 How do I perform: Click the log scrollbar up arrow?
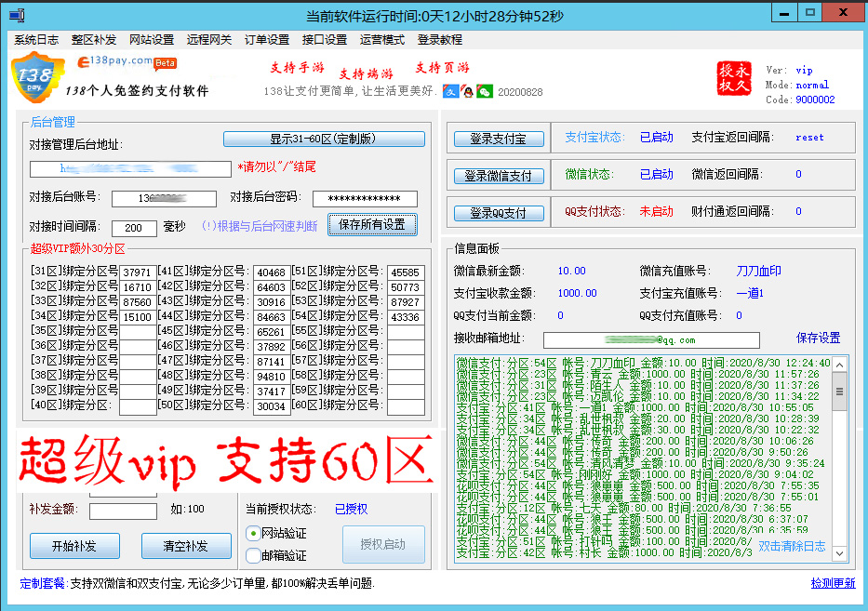click(x=840, y=365)
